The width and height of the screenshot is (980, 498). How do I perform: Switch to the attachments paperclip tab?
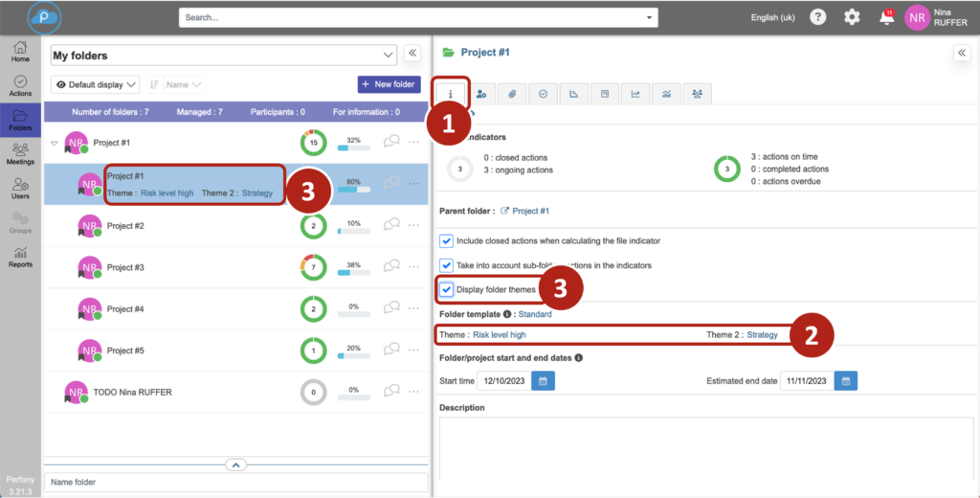tap(512, 93)
